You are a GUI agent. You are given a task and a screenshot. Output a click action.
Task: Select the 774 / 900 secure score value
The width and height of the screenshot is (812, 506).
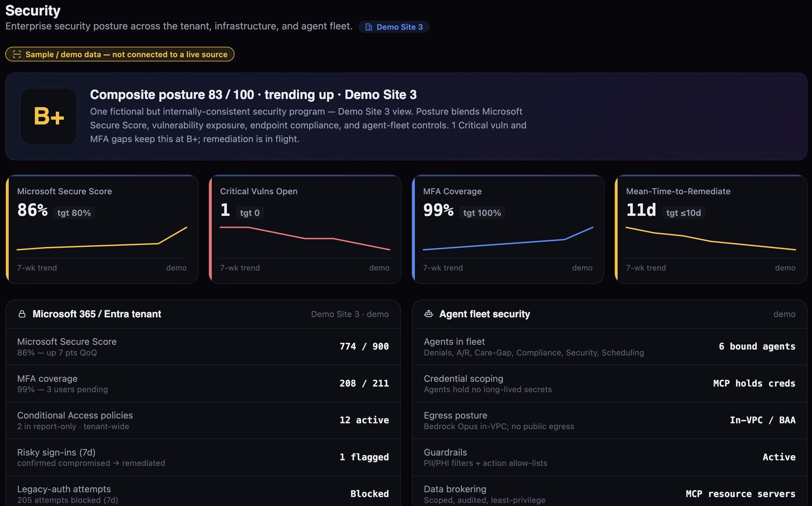click(364, 346)
